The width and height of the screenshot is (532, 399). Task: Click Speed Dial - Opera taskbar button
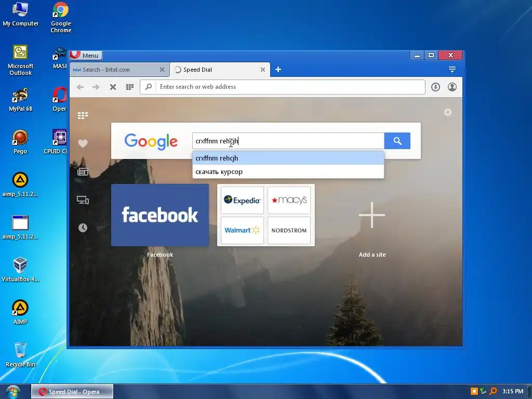click(x=72, y=392)
